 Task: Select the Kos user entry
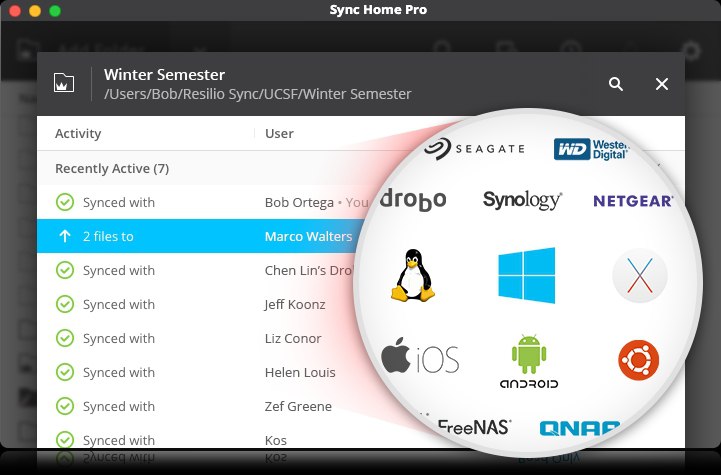[x=275, y=440]
